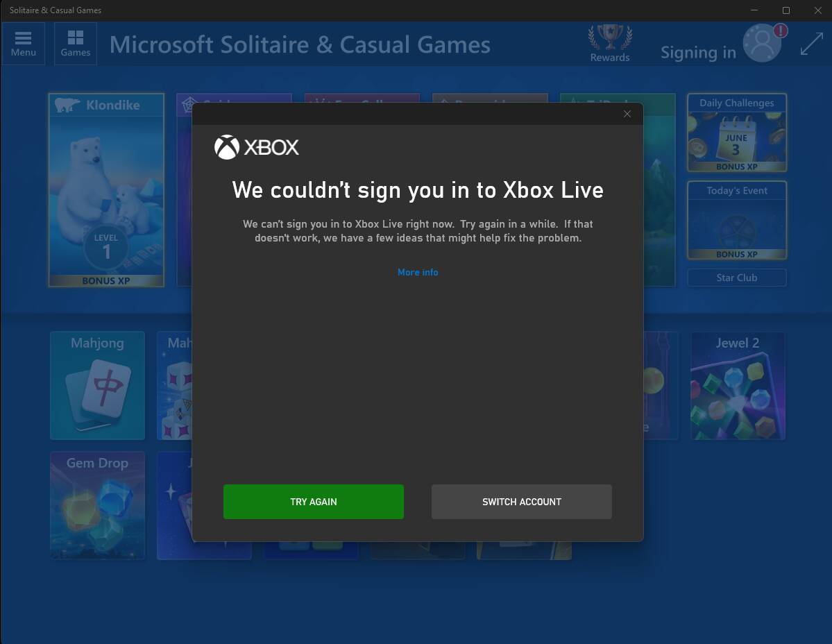This screenshot has width=832, height=644.
Task: Open the Games grid icon
Action: tap(76, 44)
